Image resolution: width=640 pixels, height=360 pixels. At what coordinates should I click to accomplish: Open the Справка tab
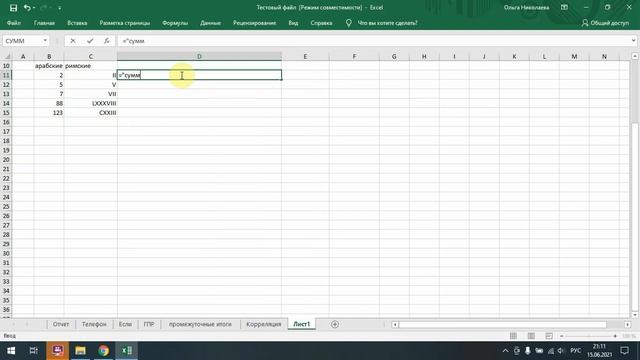[321, 23]
